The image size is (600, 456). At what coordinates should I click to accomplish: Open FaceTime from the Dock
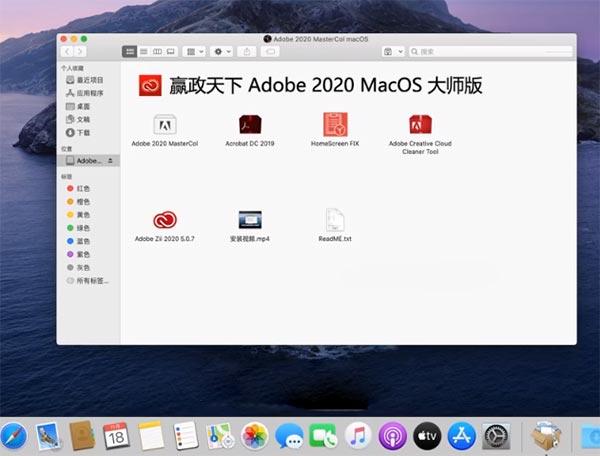pyautogui.click(x=323, y=436)
